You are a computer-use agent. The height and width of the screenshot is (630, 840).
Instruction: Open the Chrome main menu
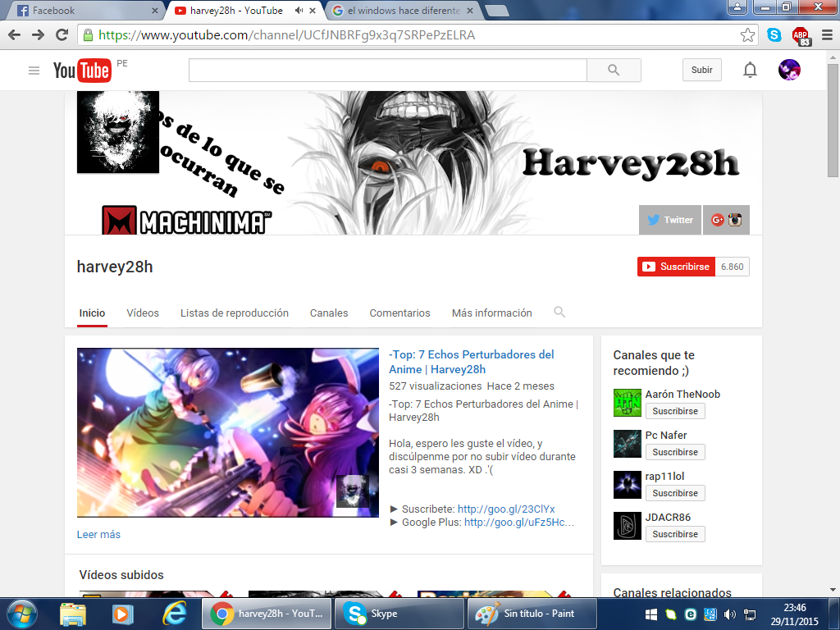tap(827, 35)
